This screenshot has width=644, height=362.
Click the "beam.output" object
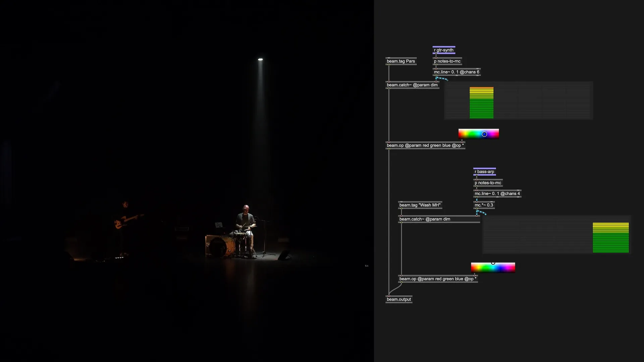(398, 299)
